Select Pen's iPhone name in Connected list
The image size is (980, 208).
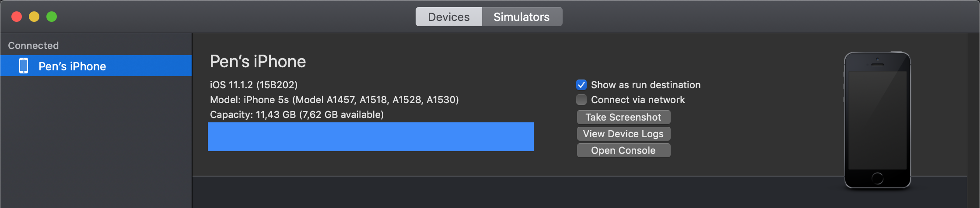click(72, 66)
